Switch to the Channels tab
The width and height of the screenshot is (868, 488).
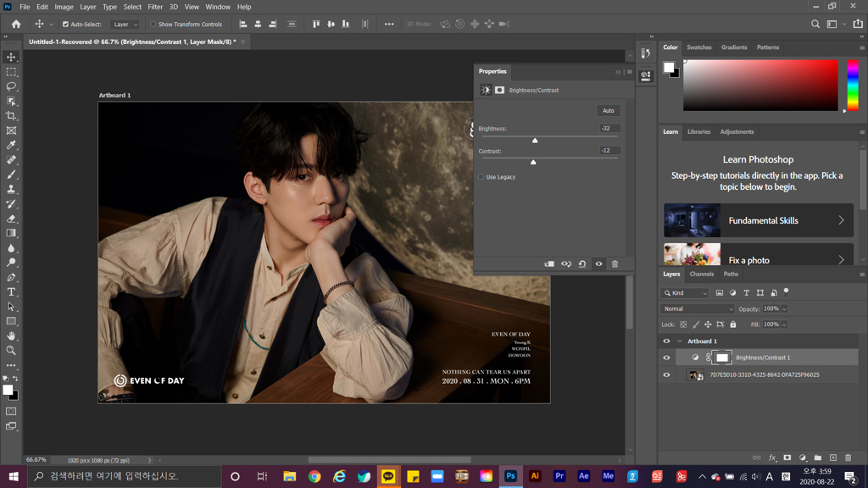701,274
